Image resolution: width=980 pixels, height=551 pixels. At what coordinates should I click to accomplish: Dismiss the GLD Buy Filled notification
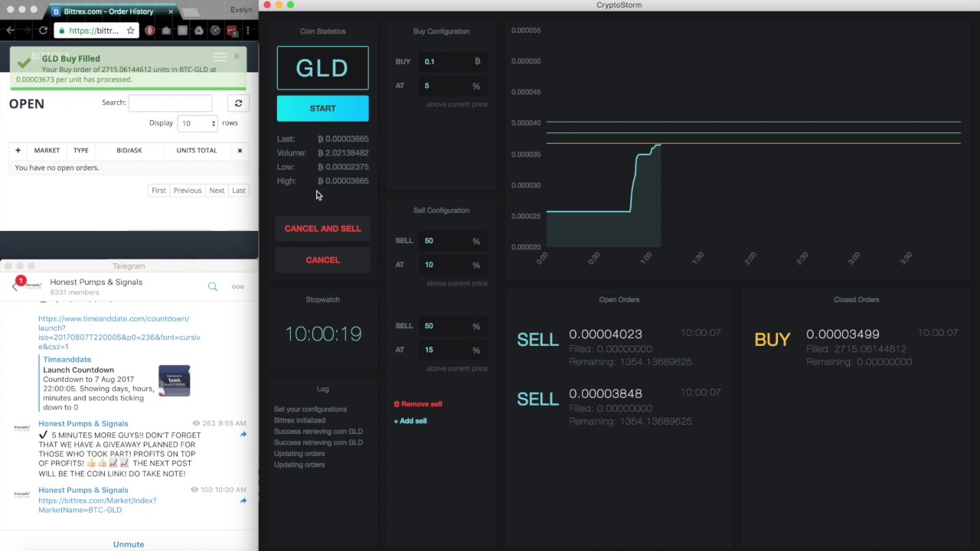point(237,56)
